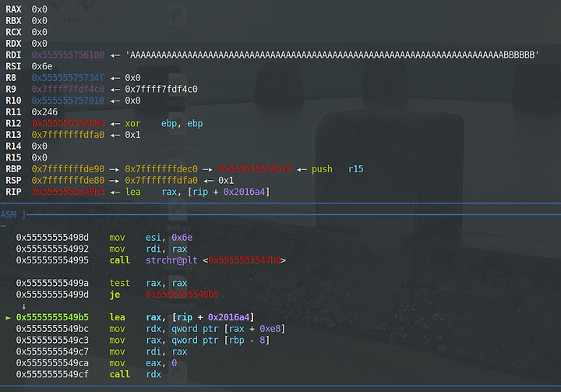Click the strchr@plt call target

point(171,260)
